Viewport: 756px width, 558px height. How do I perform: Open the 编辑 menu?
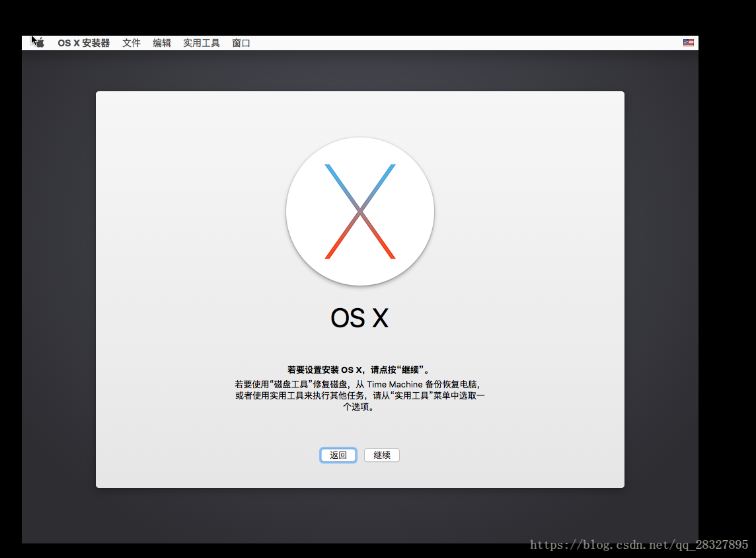tap(162, 43)
